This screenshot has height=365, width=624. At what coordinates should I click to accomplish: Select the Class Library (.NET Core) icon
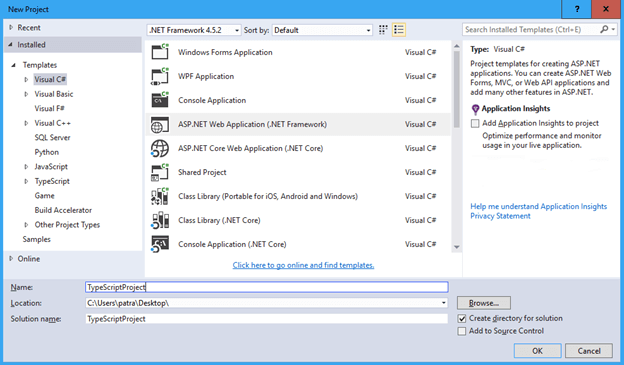(160, 221)
